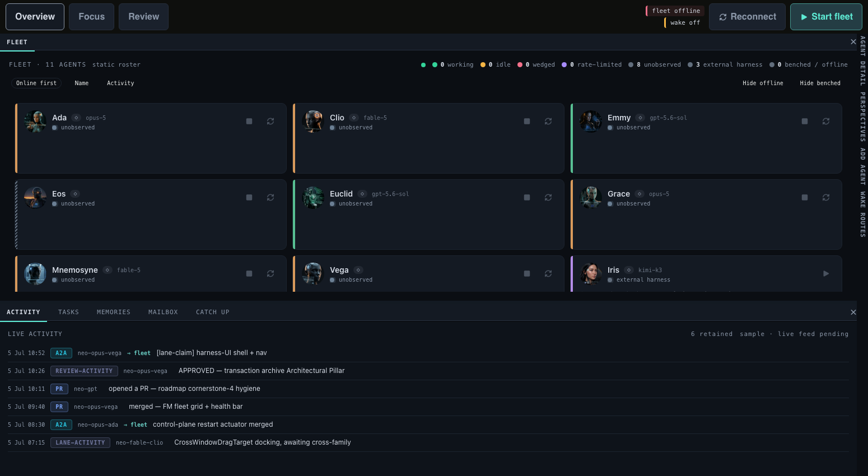The height and width of the screenshot is (476, 868).
Task: Restart Eos using its refresh icon
Action: (270, 198)
